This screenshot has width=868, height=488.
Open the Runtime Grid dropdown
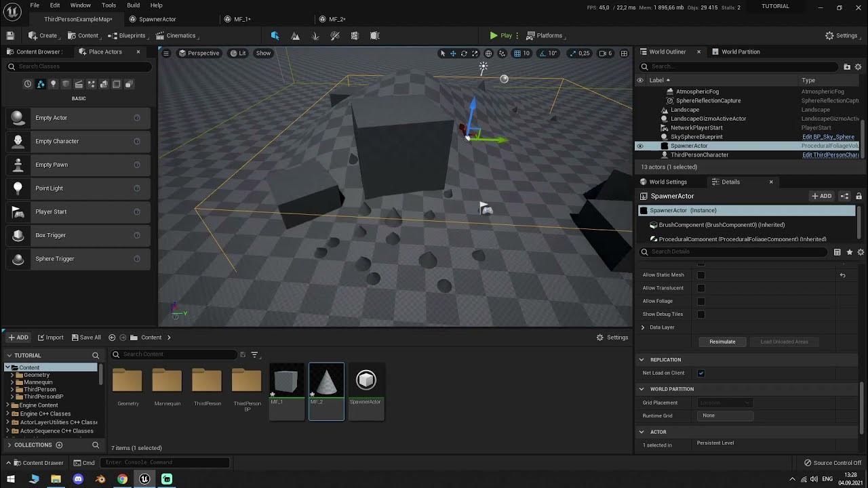[x=725, y=415]
